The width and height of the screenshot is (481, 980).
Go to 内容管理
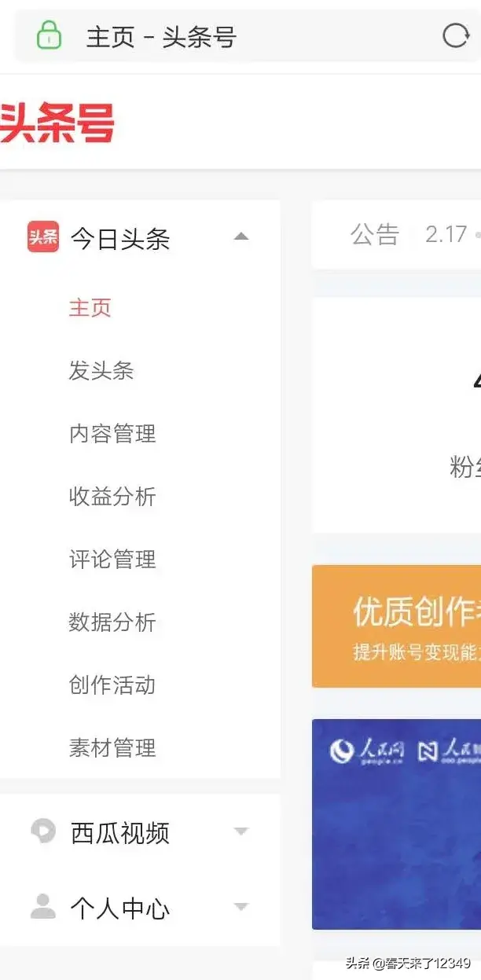coord(112,433)
